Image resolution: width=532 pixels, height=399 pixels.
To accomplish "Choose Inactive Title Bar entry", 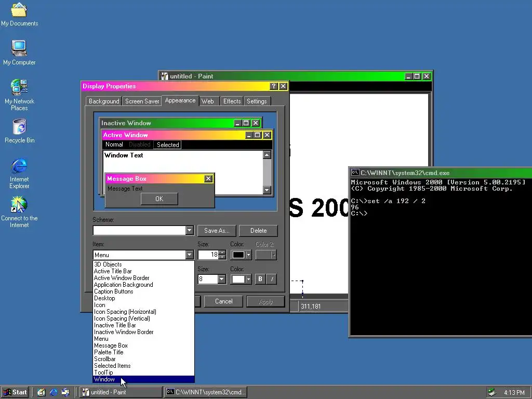I will click(143, 325).
